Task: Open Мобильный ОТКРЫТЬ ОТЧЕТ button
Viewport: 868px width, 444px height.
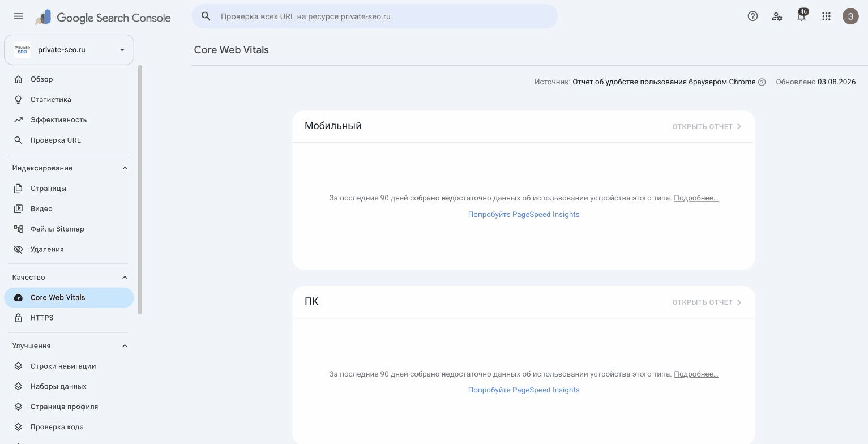Action: 707,127
